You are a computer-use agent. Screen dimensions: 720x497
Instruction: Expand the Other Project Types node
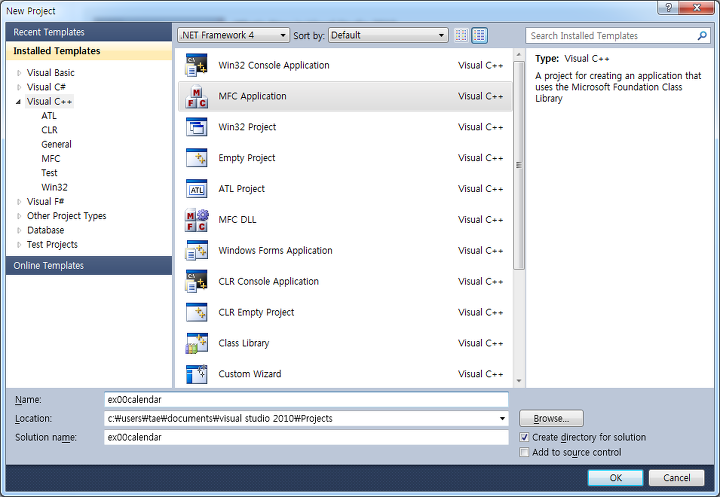[19, 216]
